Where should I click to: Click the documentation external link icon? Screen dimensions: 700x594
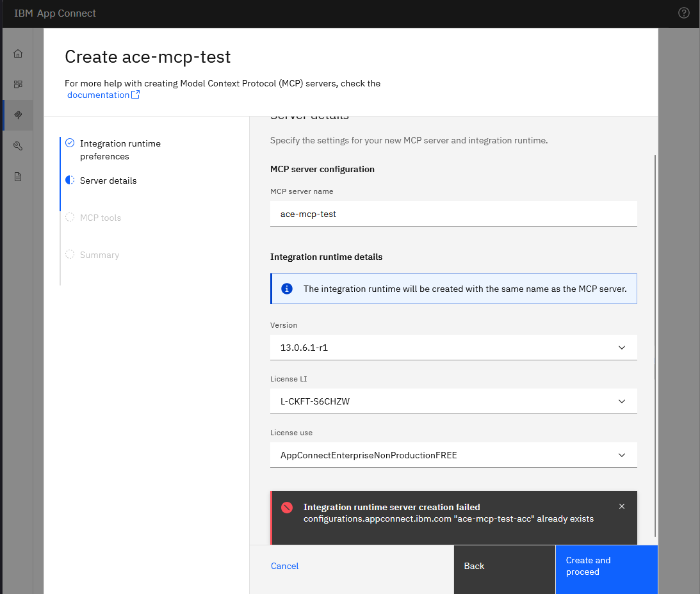click(x=135, y=95)
